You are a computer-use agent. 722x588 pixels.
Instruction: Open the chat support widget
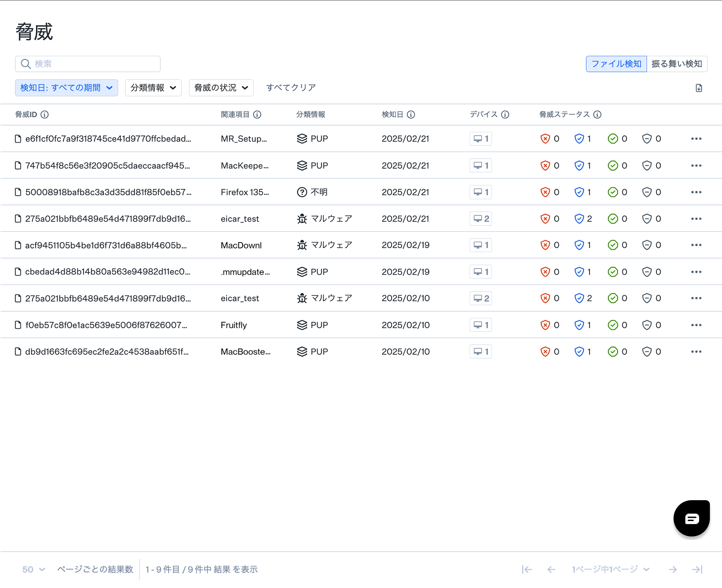(691, 518)
